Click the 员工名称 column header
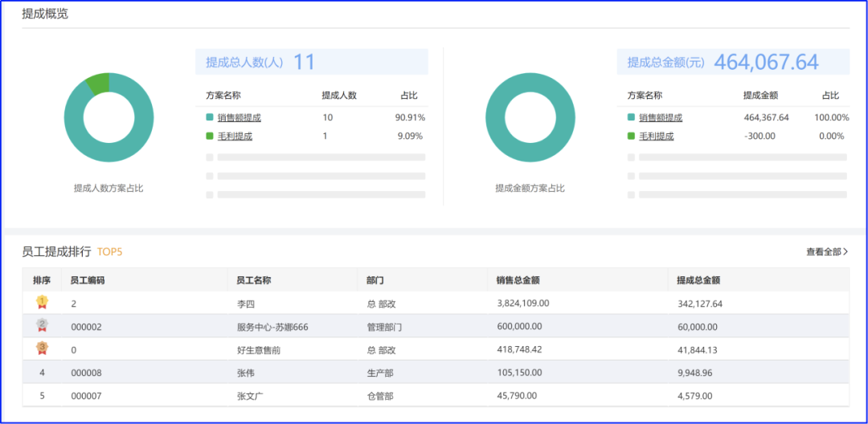Viewport: 868px width, 424px height. click(x=253, y=280)
